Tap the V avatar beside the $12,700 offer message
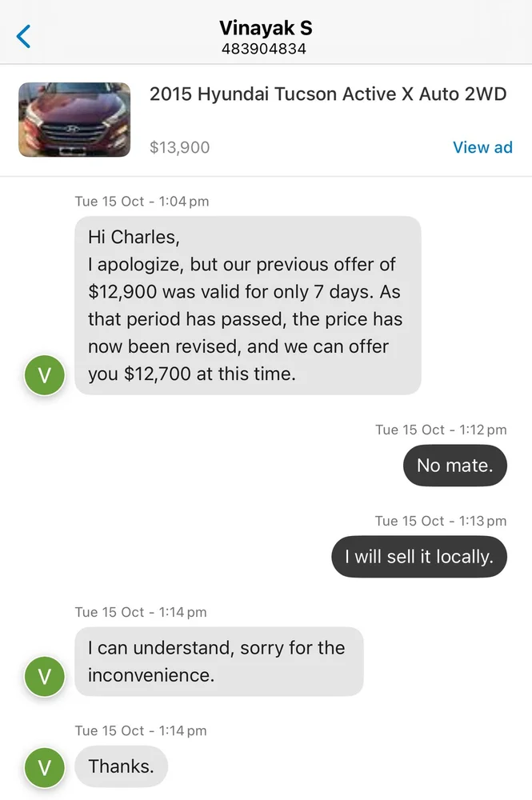 coord(45,375)
